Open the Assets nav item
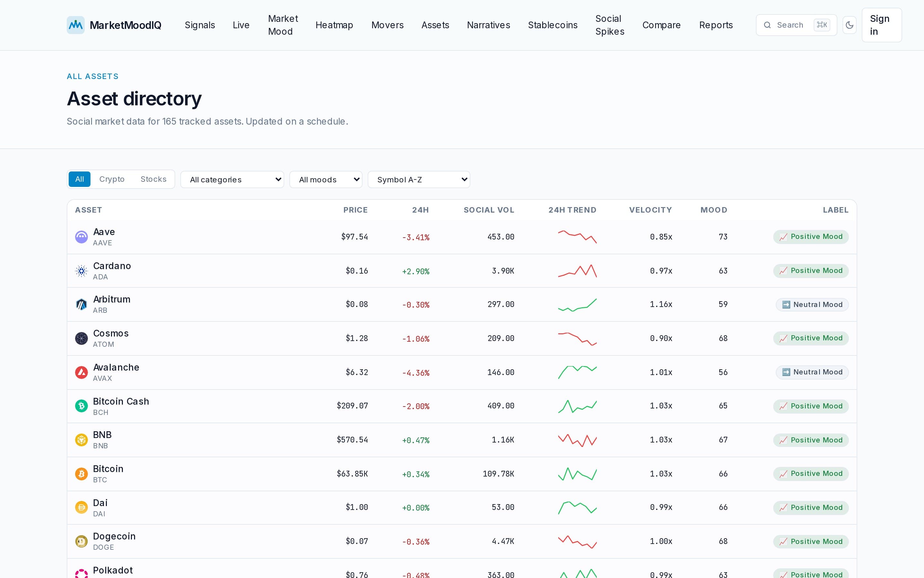Screen dimensions: 924x578 tap(435, 25)
